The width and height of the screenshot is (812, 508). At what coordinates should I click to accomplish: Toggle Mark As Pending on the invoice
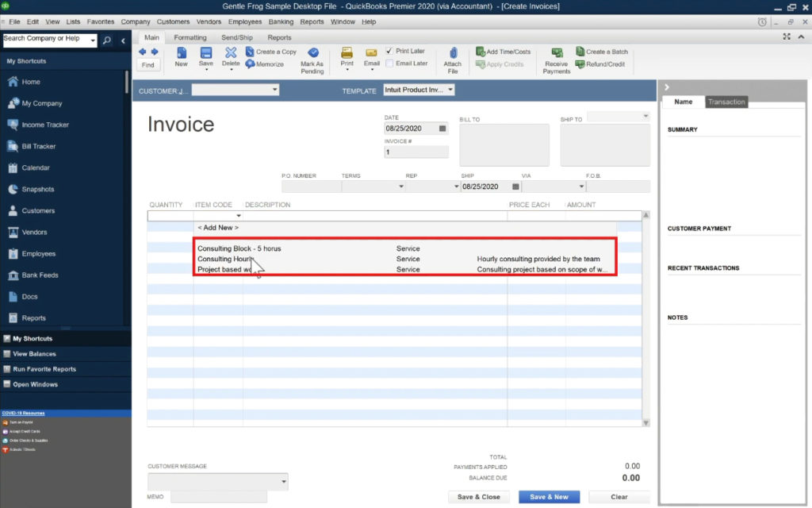click(x=312, y=57)
